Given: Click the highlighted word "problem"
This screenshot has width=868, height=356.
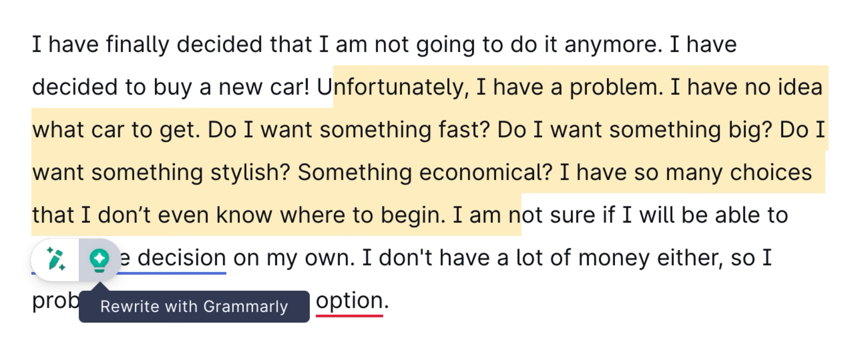Looking at the screenshot, I should coord(616,87).
